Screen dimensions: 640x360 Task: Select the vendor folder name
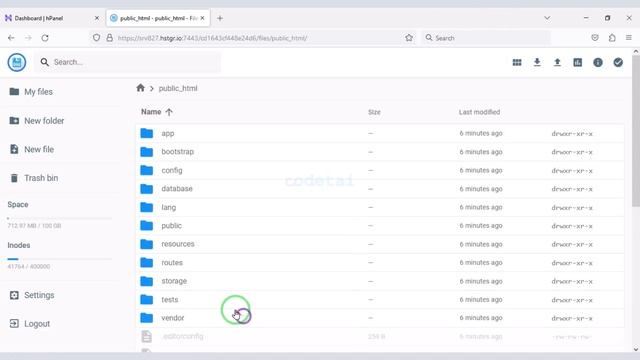pyautogui.click(x=173, y=318)
